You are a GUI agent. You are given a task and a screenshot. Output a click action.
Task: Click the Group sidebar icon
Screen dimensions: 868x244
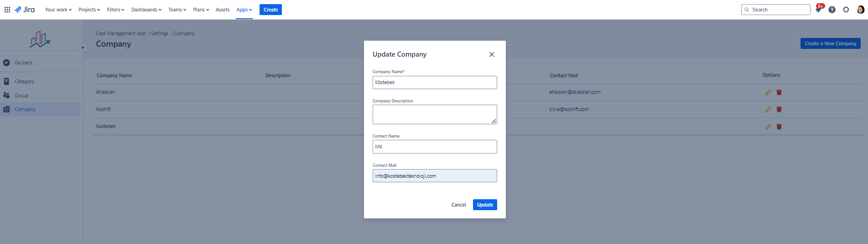point(6,95)
